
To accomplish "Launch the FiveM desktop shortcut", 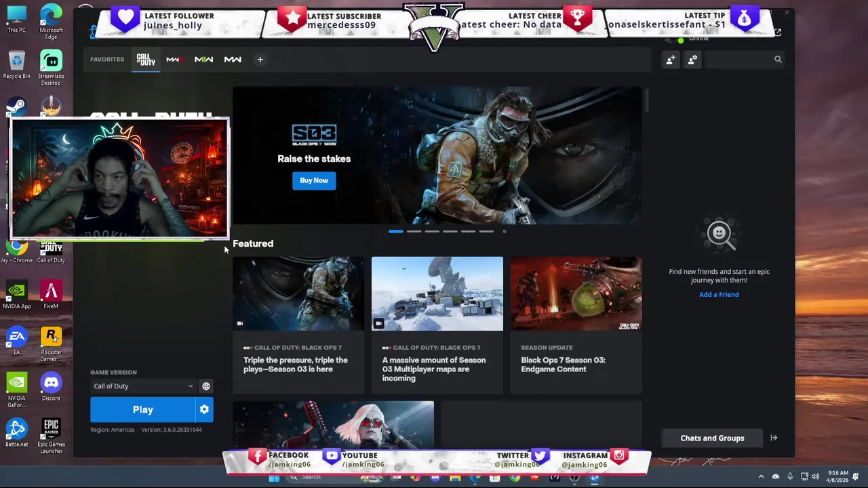I will [51, 296].
